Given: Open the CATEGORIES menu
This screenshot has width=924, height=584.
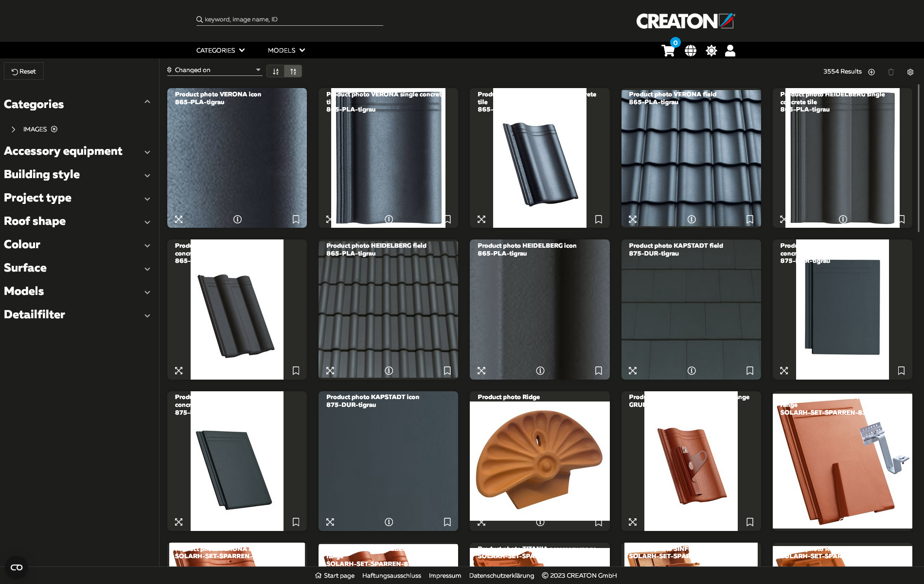Looking at the screenshot, I should coord(220,50).
